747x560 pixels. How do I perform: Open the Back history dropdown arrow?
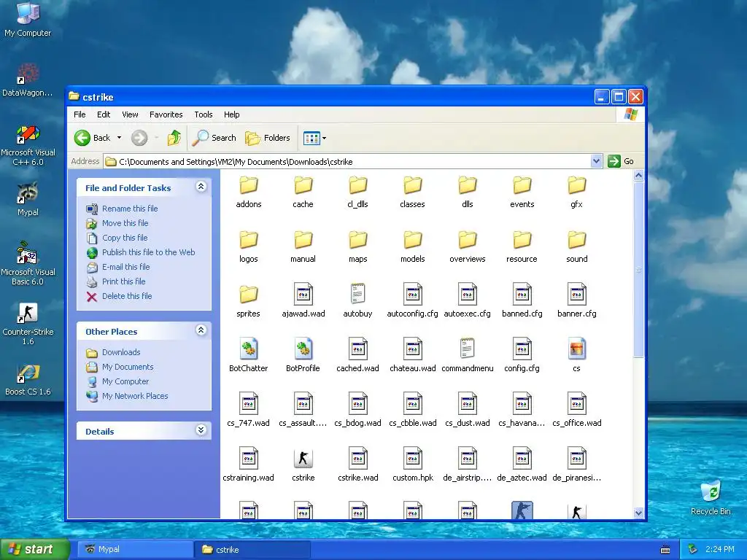tap(119, 138)
